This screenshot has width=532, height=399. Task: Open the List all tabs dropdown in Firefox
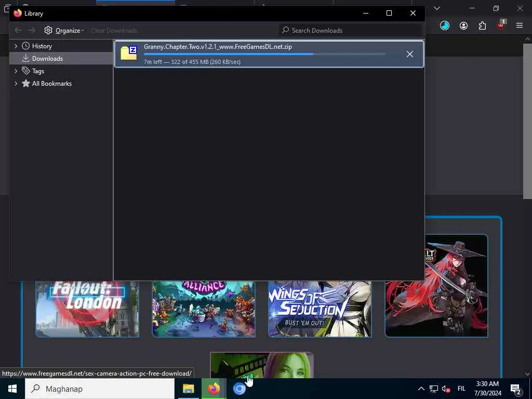pos(437,8)
